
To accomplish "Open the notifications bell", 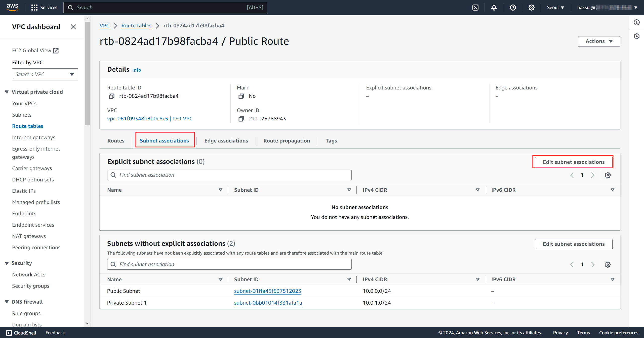I will (x=494, y=8).
